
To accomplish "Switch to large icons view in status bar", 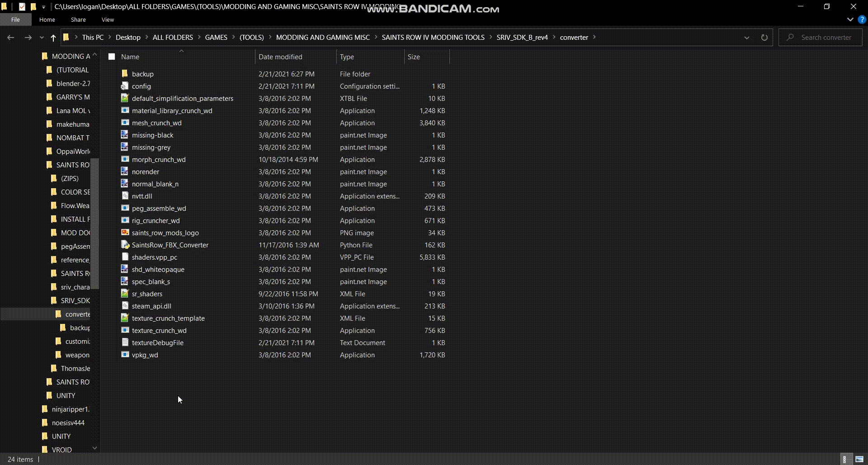I will [x=859, y=459].
